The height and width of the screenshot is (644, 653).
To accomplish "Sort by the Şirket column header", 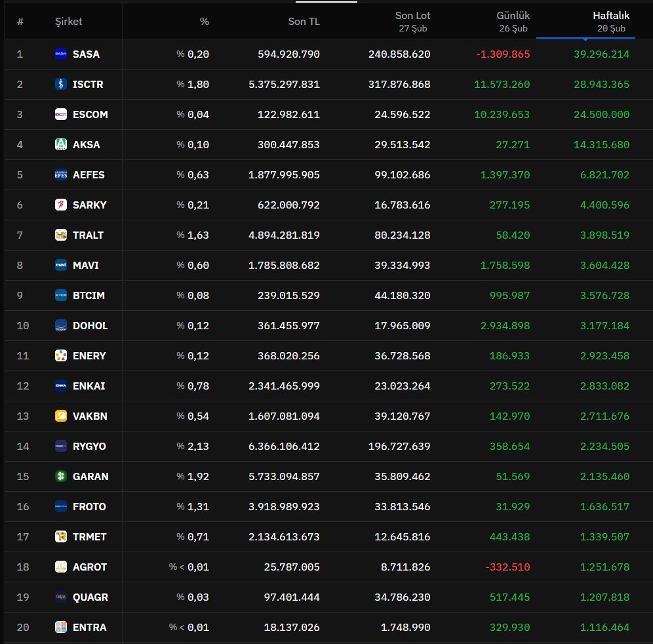I will (69, 22).
